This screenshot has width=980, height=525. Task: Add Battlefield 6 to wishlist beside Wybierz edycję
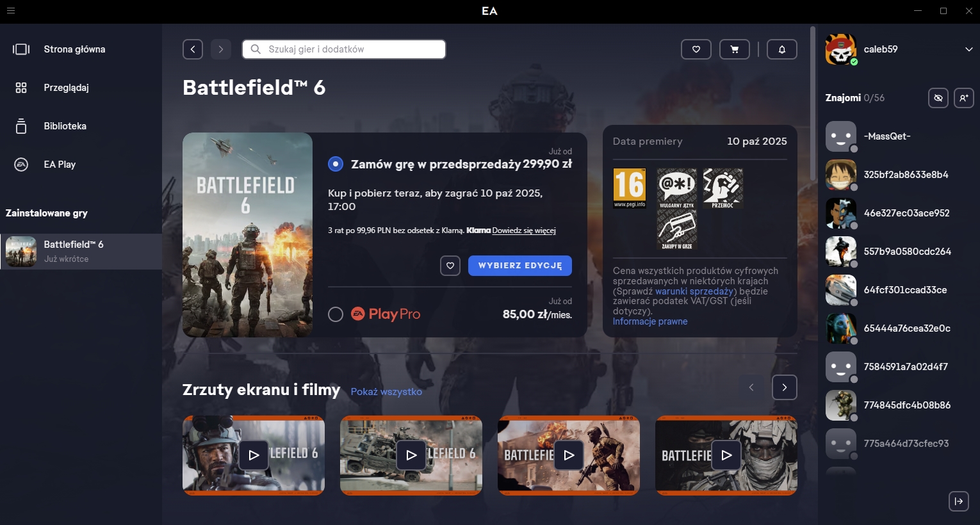pyautogui.click(x=450, y=266)
